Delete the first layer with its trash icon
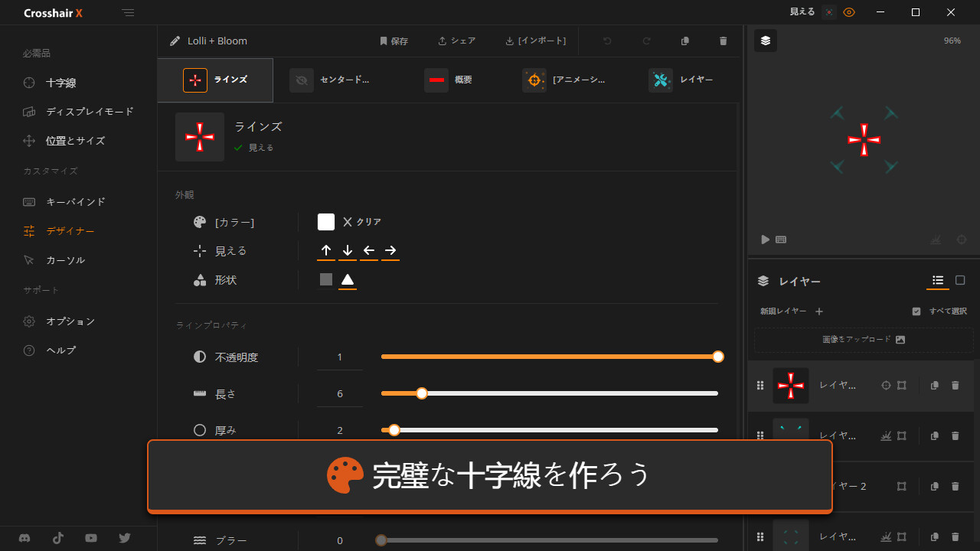980x551 pixels. tap(955, 386)
